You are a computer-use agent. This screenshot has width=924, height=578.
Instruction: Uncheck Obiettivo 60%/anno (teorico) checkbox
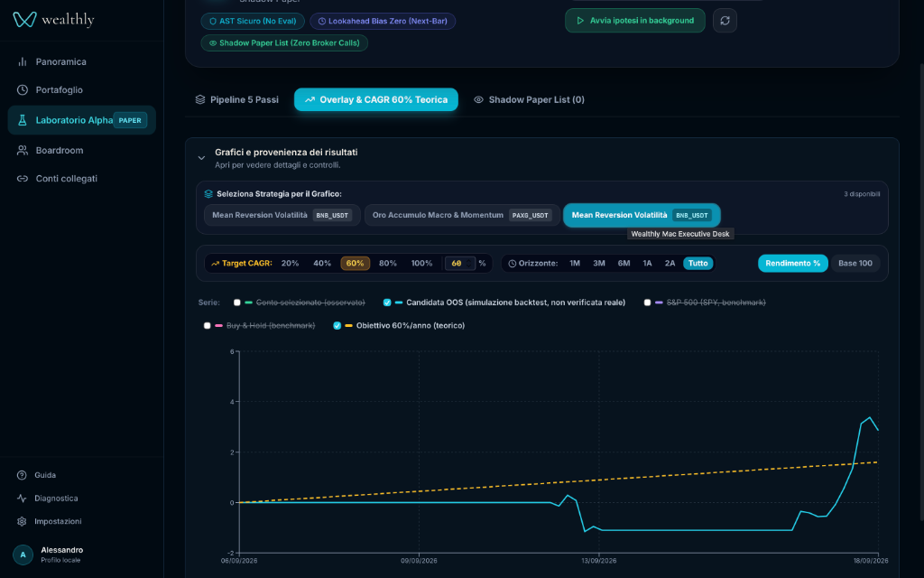[x=337, y=325]
